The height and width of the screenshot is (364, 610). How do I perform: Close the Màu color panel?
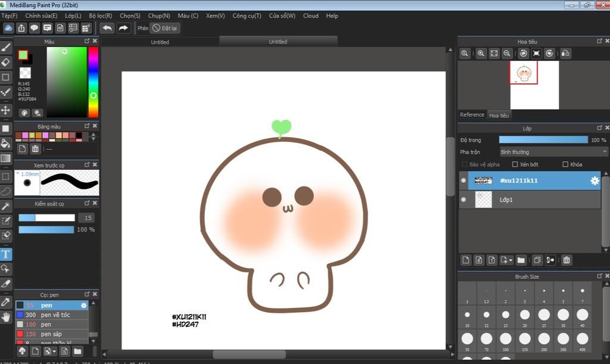(95, 41)
